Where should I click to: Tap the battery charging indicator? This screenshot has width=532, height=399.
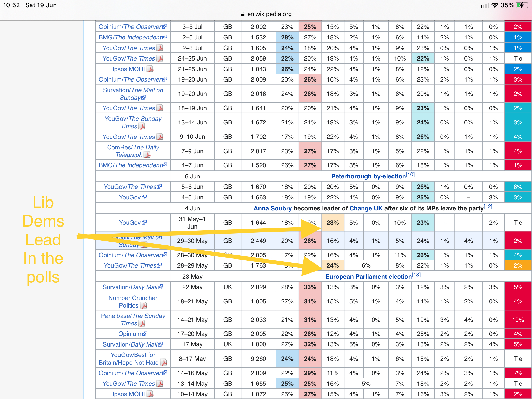click(x=522, y=5)
